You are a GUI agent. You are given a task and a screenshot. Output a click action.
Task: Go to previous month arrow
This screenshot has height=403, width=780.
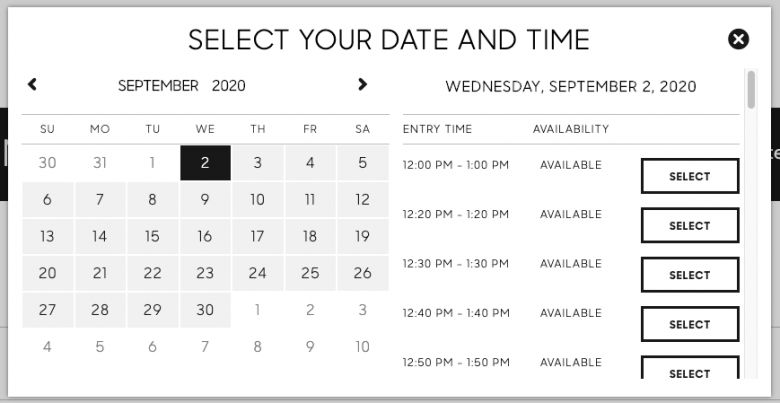click(32, 85)
